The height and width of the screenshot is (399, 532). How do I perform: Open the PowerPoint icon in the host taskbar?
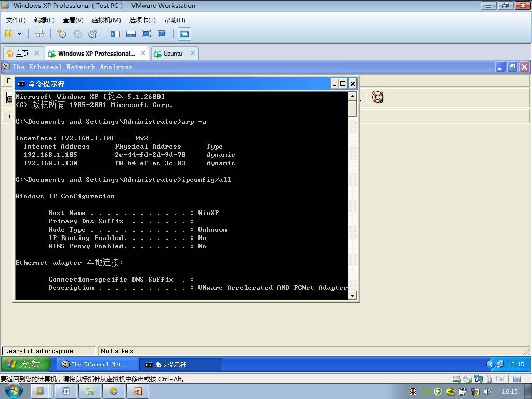pyautogui.click(x=138, y=392)
